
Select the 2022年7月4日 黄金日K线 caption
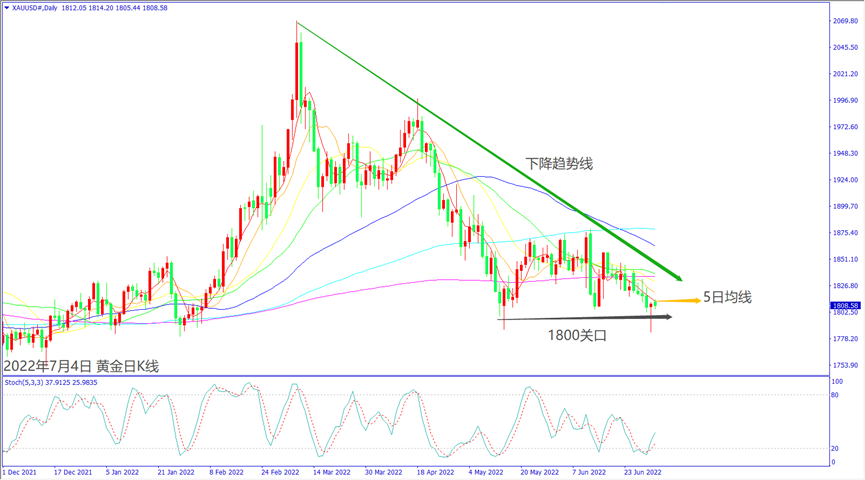pos(80,366)
